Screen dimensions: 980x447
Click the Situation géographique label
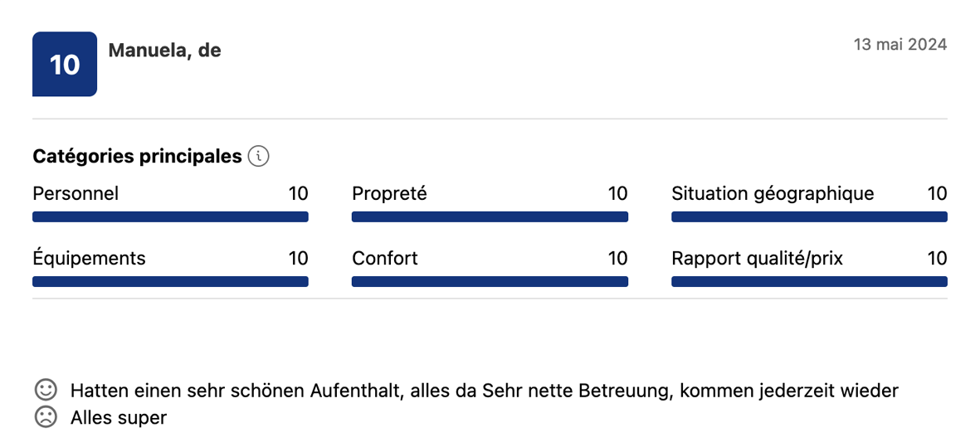pos(773,194)
